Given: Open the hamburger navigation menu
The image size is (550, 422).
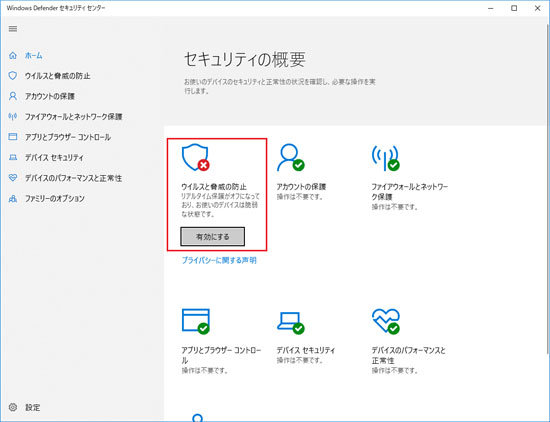Looking at the screenshot, I should (x=13, y=29).
